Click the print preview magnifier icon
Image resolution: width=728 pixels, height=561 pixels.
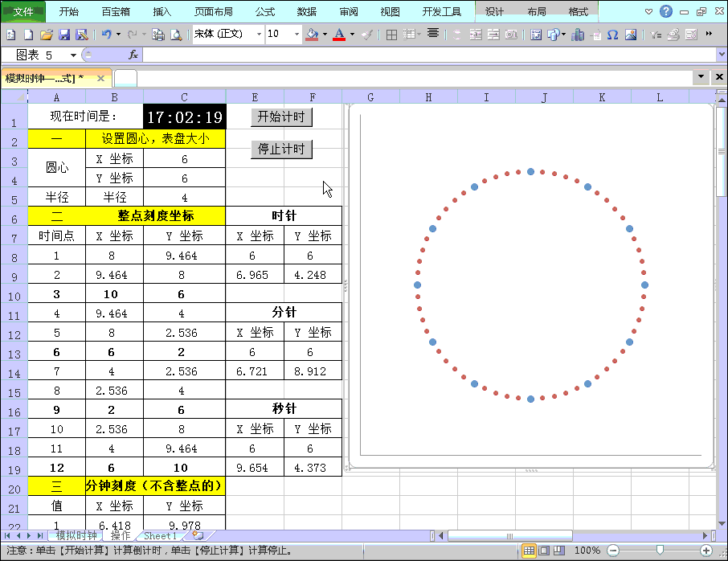176,35
